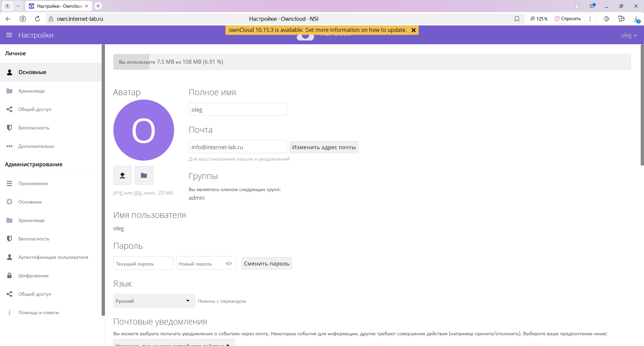Click the purple O avatar image
This screenshot has height=346, width=644.
coord(144,130)
